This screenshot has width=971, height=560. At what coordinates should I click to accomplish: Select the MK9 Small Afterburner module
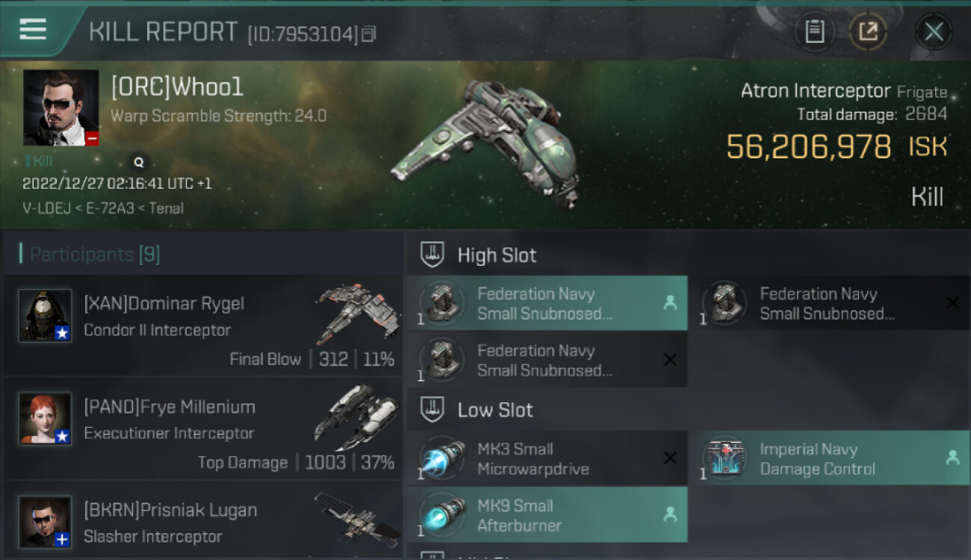coord(547,515)
